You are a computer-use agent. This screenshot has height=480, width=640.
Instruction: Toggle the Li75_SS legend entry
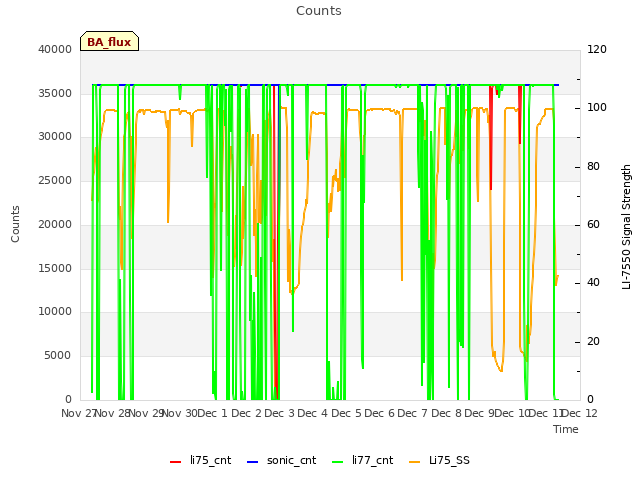[x=439, y=460]
